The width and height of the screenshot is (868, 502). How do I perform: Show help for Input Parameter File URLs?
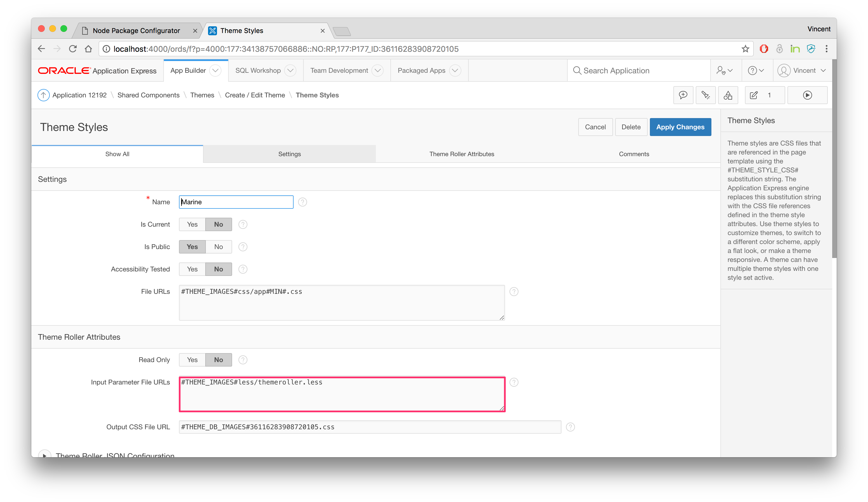point(514,382)
